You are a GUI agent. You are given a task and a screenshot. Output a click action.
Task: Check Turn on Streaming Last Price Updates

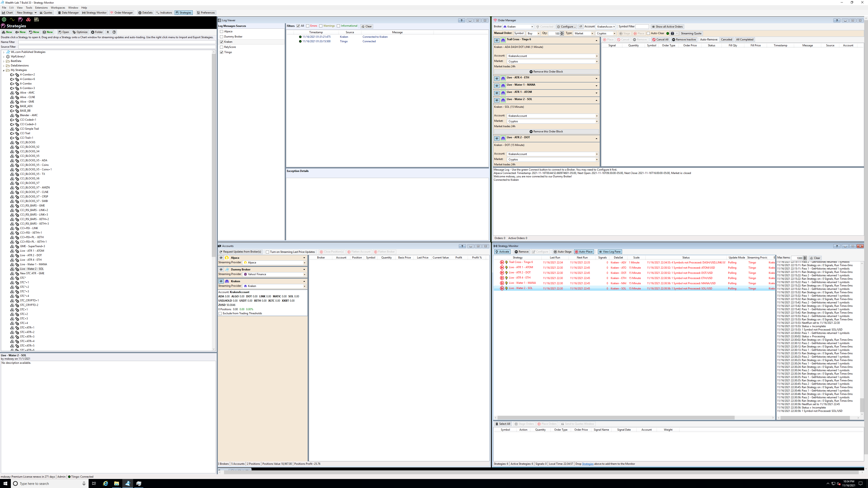(x=267, y=252)
